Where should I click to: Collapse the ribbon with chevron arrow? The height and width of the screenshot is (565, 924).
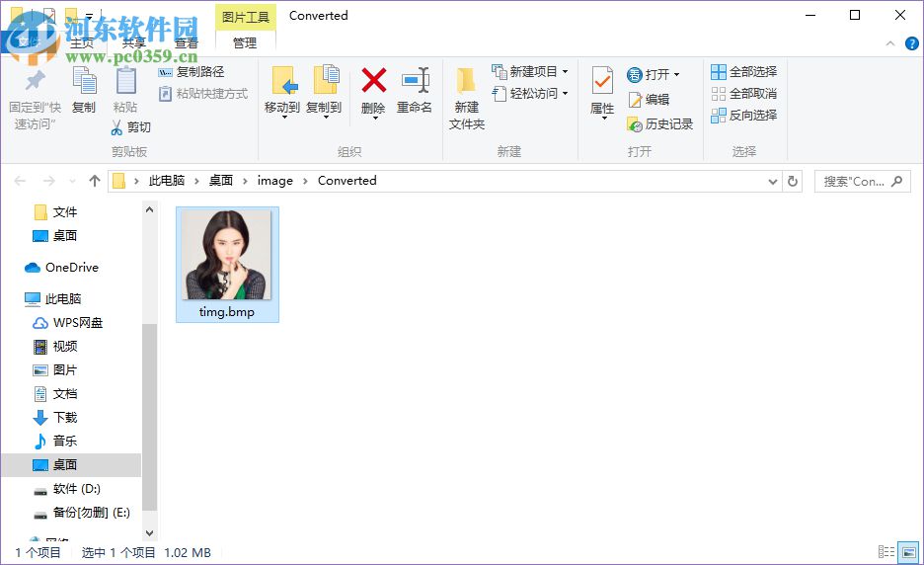point(890,43)
